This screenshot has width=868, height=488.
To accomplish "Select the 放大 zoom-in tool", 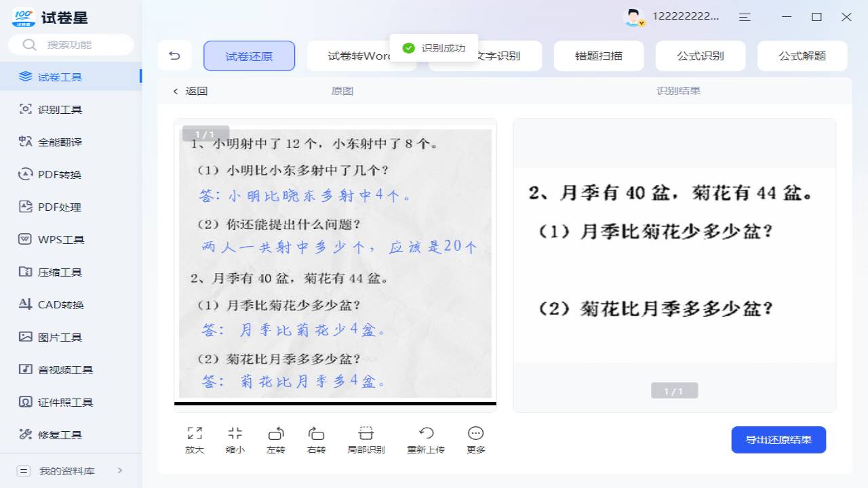I will (x=194, y=439).
